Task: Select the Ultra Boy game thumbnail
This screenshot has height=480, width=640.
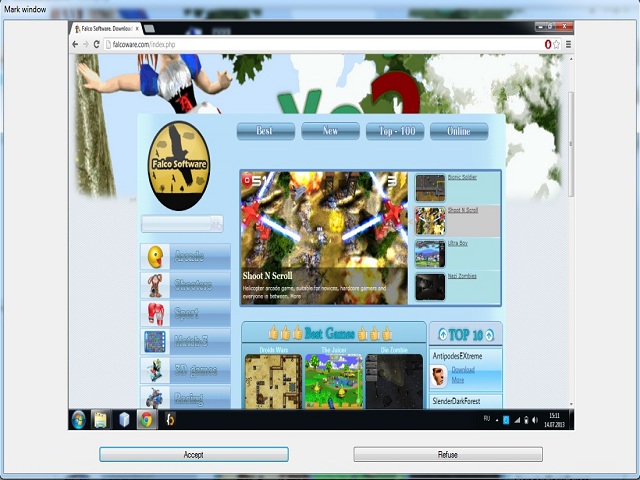Action: tap(430, 253)
